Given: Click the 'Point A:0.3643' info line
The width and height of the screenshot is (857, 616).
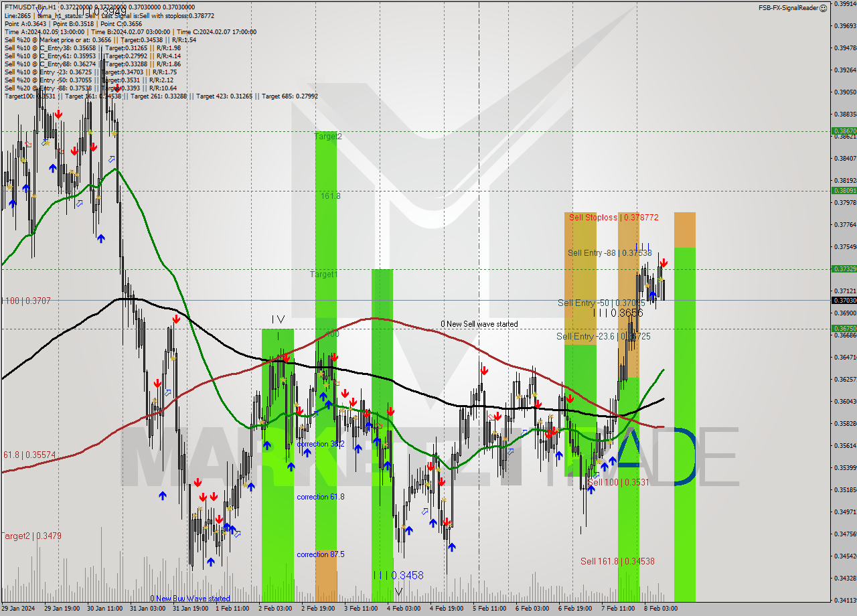Looking at the screenshot, I should click(x=25, y=23).
